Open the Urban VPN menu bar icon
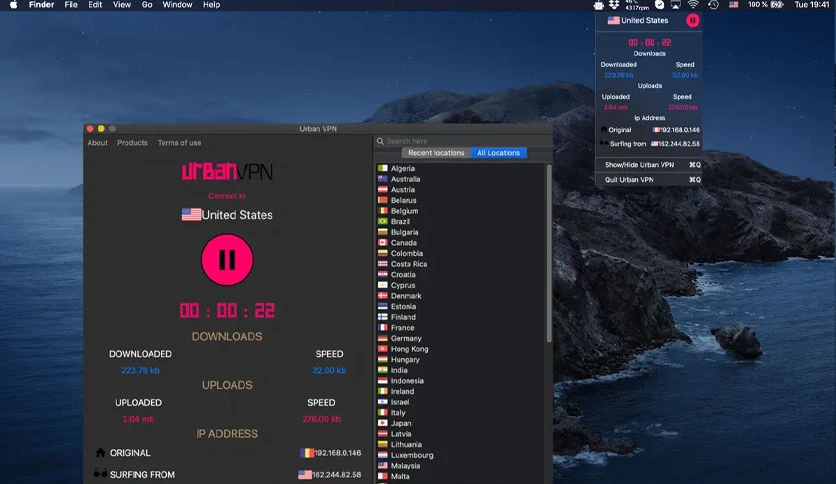This screenshot has height=484, width=836. (x=598, y=5)
